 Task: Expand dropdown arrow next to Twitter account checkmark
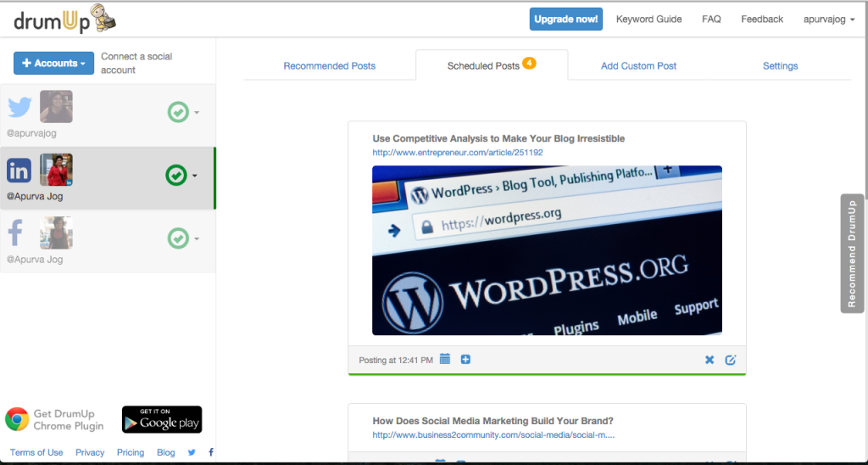coord(196,113)
